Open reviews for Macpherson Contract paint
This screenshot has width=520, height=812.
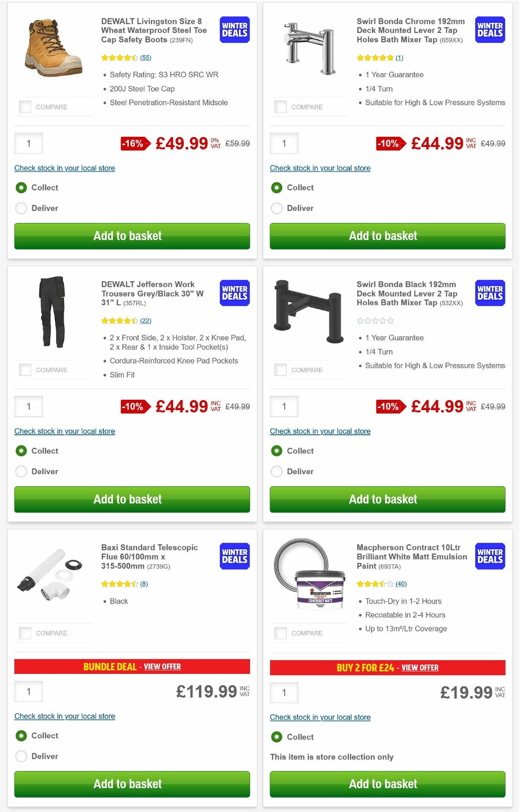pyautogui.click(x=400, y=583)
